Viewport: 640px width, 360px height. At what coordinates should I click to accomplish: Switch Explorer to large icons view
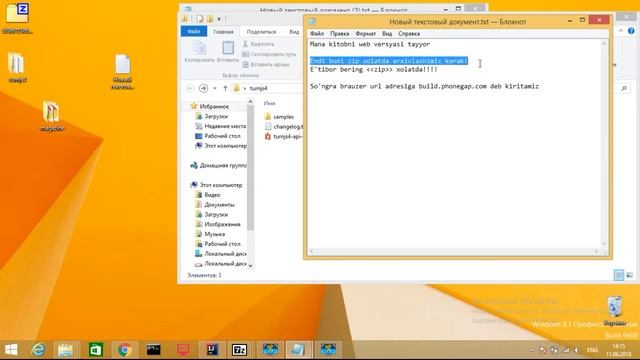630,275
